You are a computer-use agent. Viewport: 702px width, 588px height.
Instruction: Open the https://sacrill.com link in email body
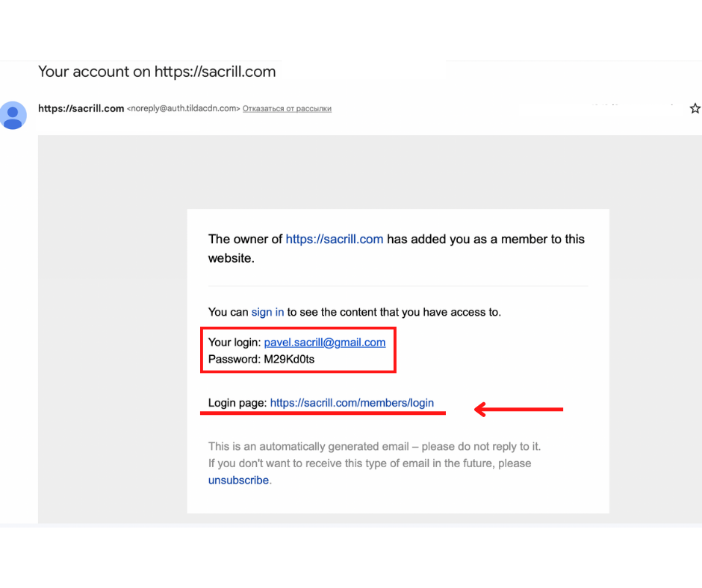[334, 240]
